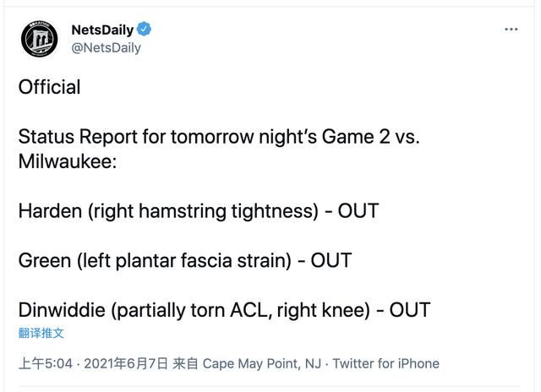Click the Status Report for tomorrow line
This screenshot has height=392, width=541.
[219, 137]
